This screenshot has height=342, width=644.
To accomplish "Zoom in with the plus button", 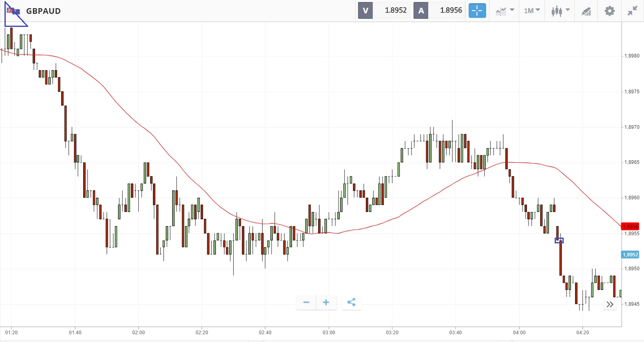I will tap(326, 302).
